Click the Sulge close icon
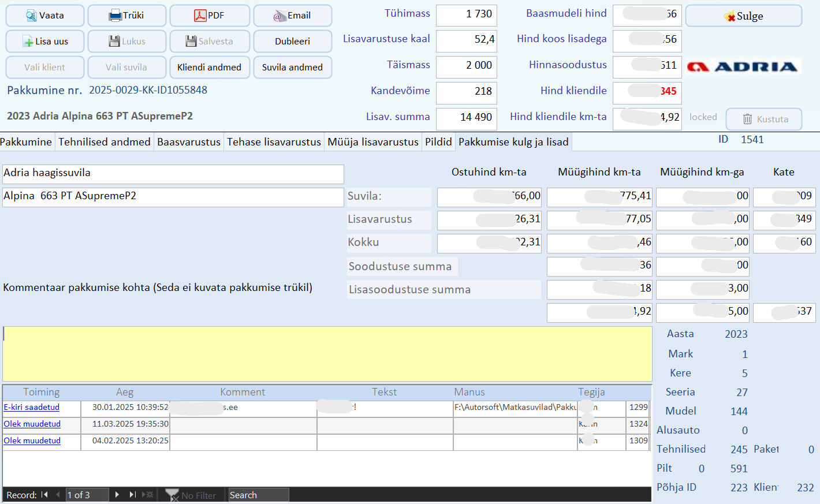Screen dimensions: 820x504 pos(729,17)
